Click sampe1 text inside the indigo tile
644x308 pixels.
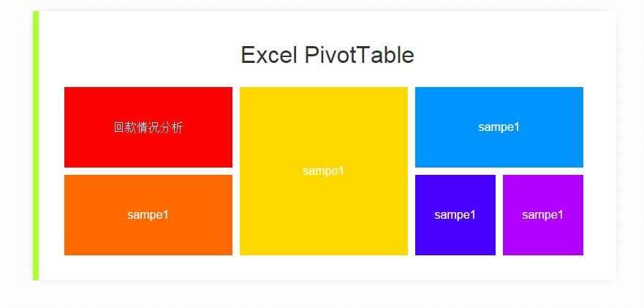tap(455, 214)
